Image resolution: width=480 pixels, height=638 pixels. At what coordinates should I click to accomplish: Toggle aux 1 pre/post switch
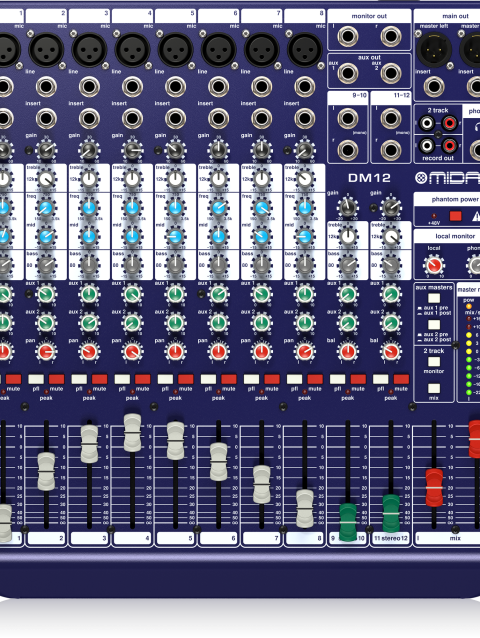pos(434,298)
